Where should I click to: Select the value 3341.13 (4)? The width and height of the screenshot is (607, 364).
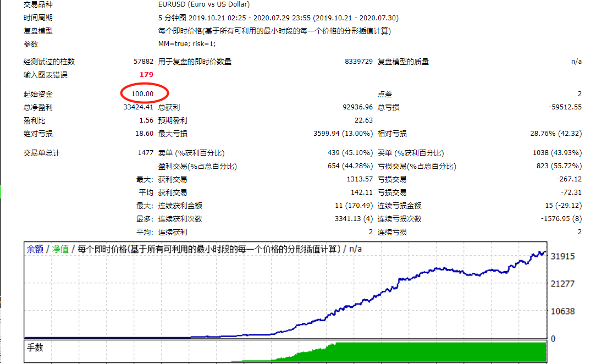pyautogui.click(x=354, y=219)
